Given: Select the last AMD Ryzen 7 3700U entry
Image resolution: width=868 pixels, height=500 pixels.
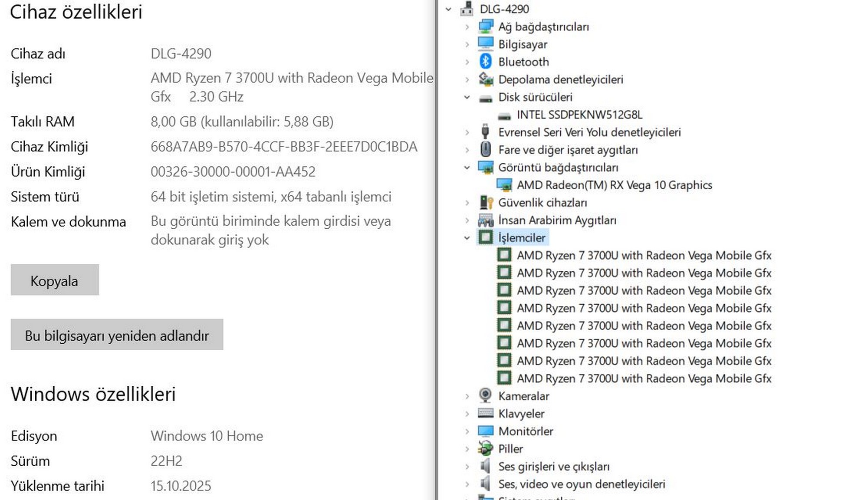Looking at the screenshot, I should [644, 378].
